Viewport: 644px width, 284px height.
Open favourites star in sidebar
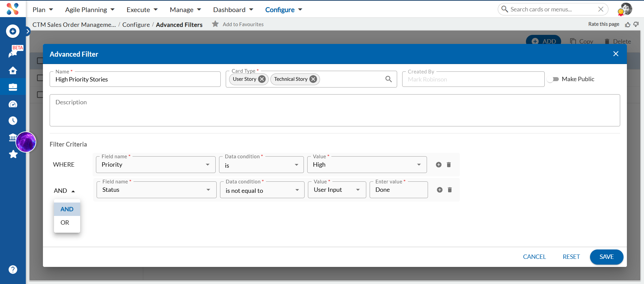pyautogui.click(x=13, y=154)
